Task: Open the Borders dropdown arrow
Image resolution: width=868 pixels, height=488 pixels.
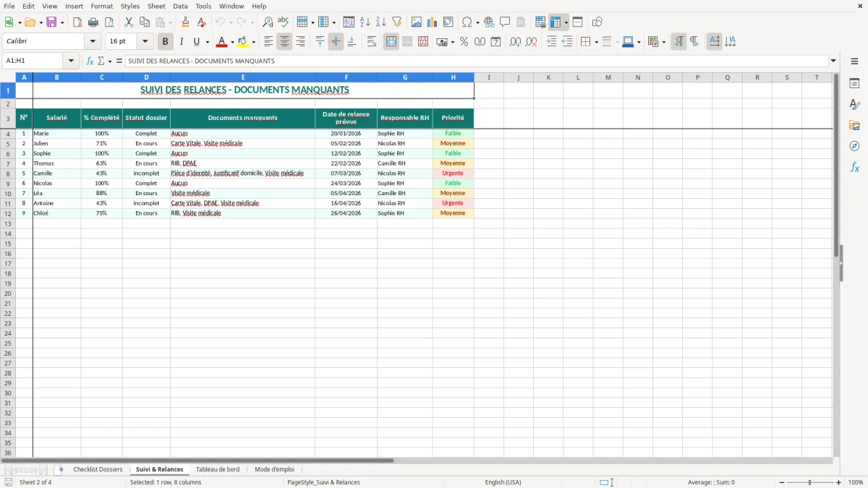Action: pyautogui.click(x=595, y=42)
